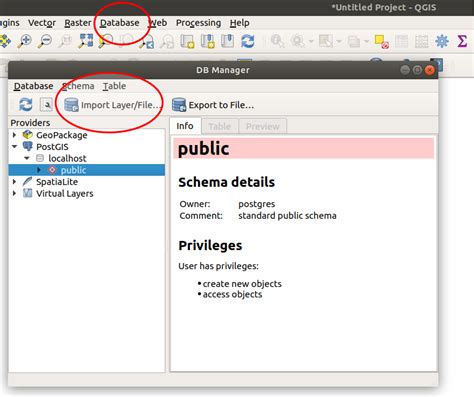474x397 pixels.
Task: Select the 'SpatiaLite' row text
Action: click(57, 182)
